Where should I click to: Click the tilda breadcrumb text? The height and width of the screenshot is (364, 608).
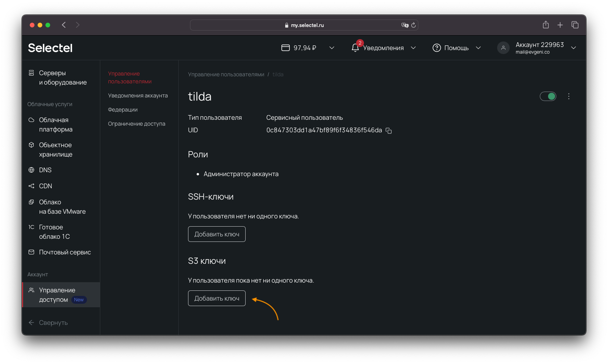[278, 74]
